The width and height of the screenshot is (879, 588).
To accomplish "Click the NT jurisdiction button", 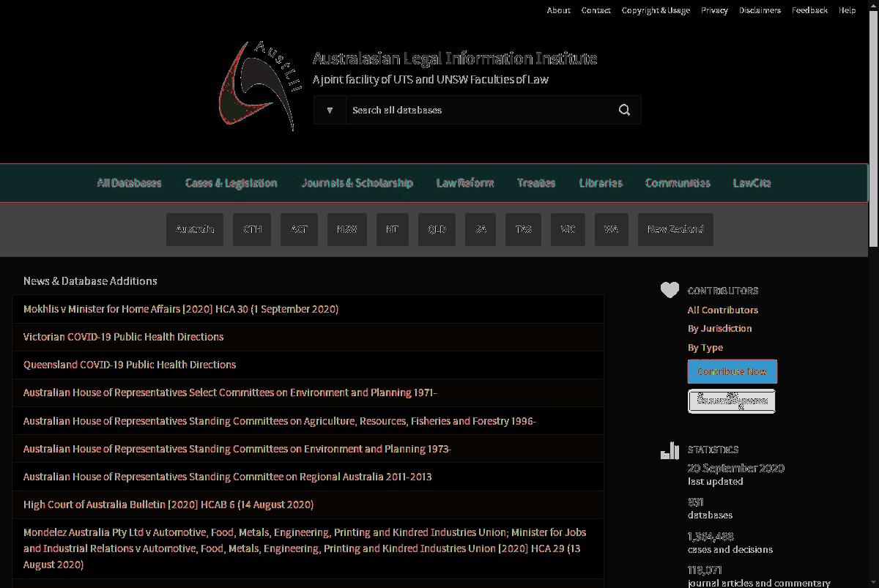I will tap(393, 229).
